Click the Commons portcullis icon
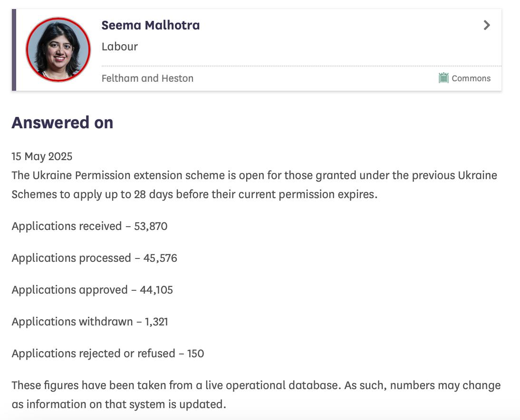 point(443,78)
